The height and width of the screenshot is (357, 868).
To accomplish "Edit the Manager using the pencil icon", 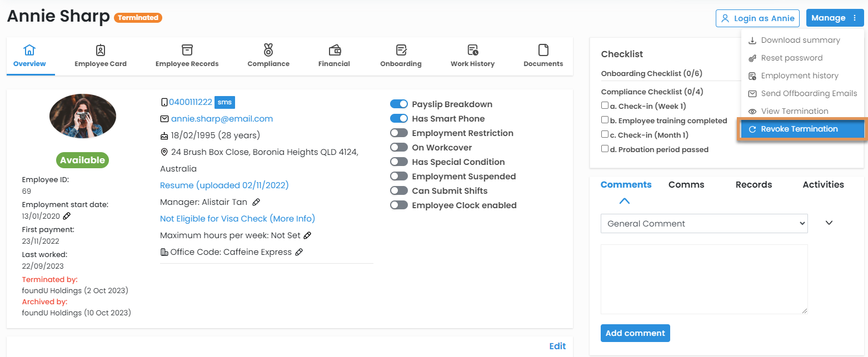I will [256, 202].
